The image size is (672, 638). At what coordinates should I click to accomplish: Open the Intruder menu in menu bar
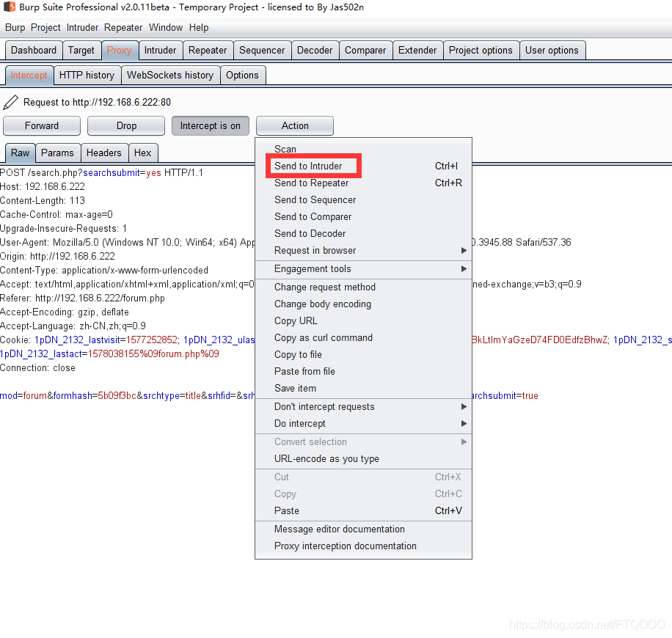[x=82, y=28]
